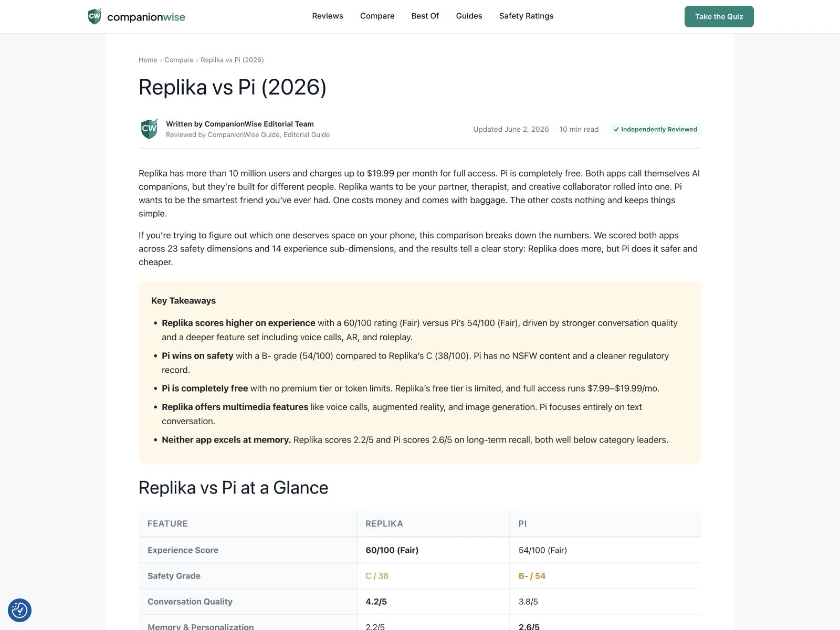Click the Safety Grade row label
Image resolution: width=840 pixels, height=630 pixels.
coord(174,576)
